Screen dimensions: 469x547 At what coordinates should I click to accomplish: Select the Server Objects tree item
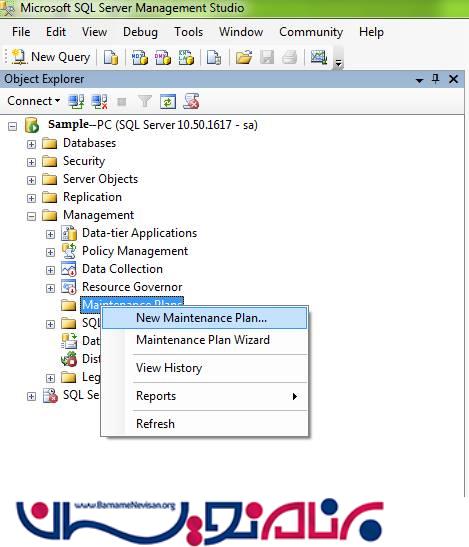[100, 179]
